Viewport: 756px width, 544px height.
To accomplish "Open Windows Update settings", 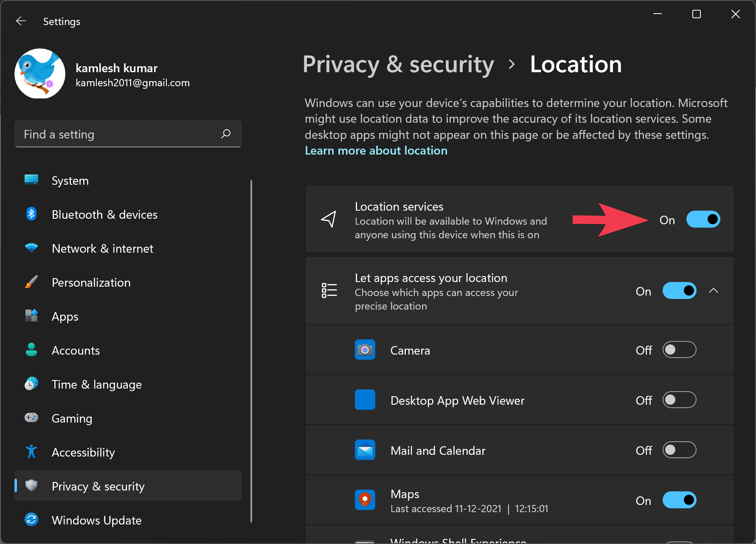I will point(128,520).
